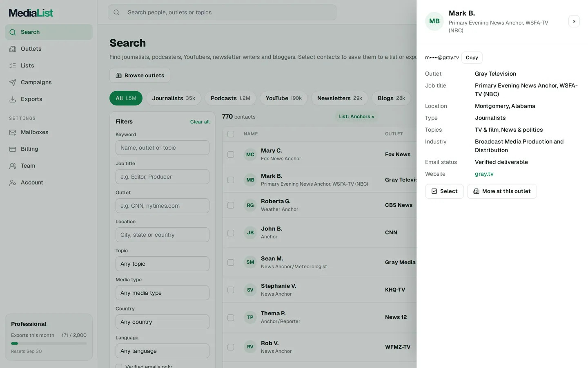The image size is (588, 368).
Task: Open the Any language dropdown
Action: click(163, 351)
